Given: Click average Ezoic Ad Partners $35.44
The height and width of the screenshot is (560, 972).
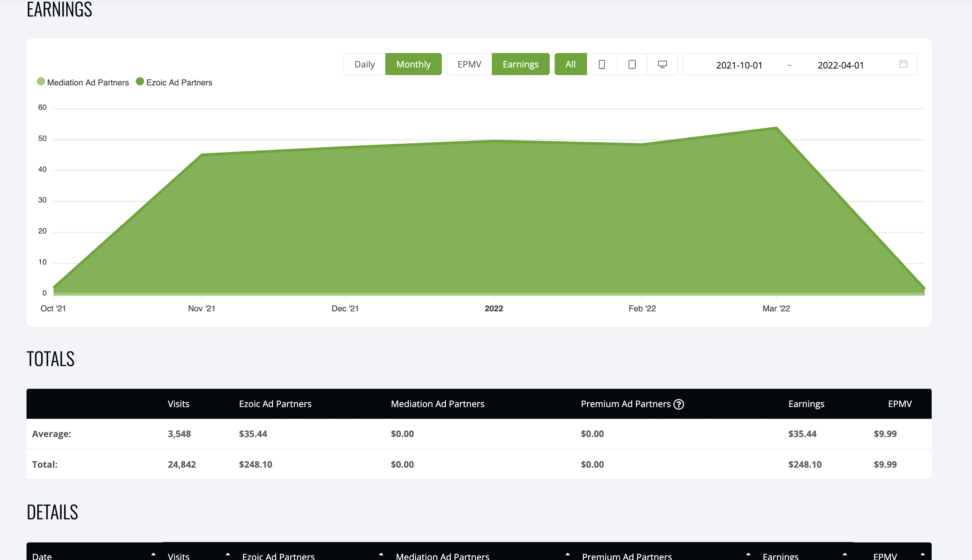Looking at the screenshot, I should click(253, 434).
